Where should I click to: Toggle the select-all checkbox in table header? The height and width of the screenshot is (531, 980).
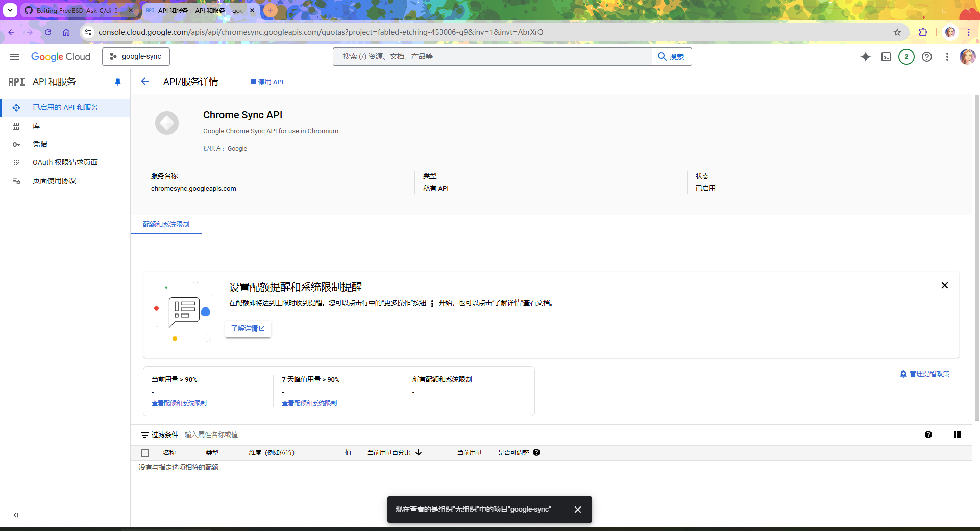[x=145, y=453]
